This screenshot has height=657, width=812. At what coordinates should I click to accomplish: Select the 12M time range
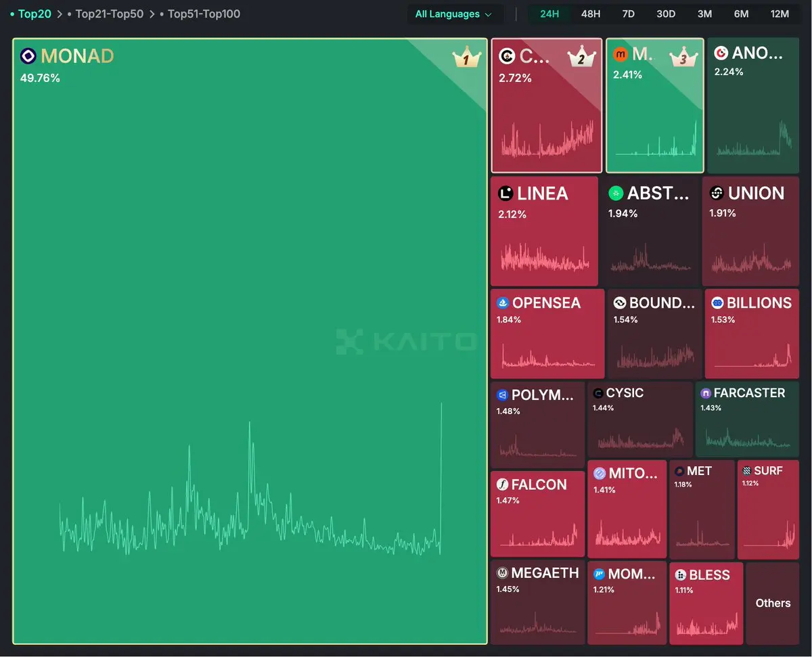(780, 14)
